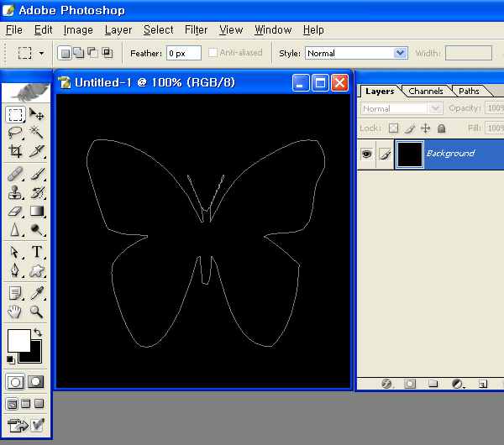504x445 pixels.
Task: Switch to the Paths tab
Action: point(469,92)
